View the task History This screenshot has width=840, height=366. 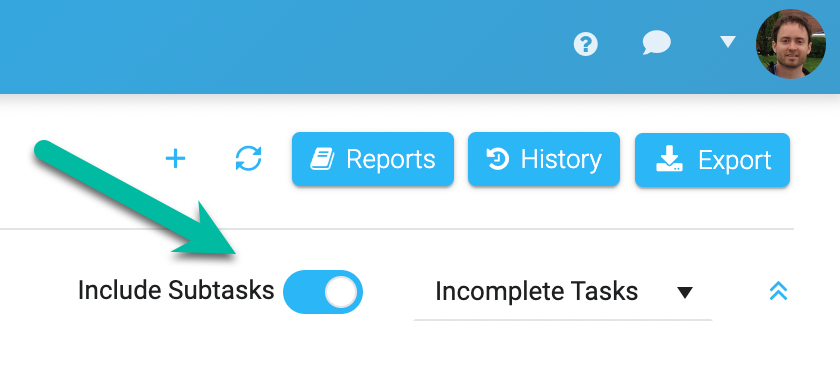pyautogui.click(x=544, y=159)
